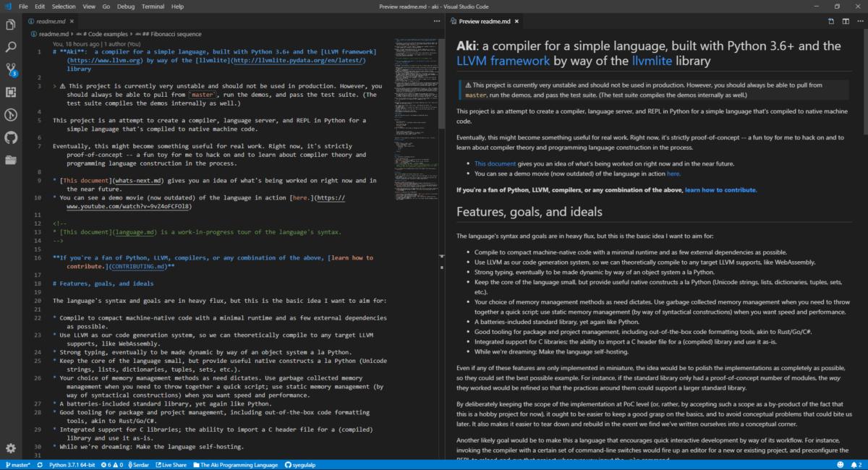Click the Manage gear icon

(x=11, y=449)
